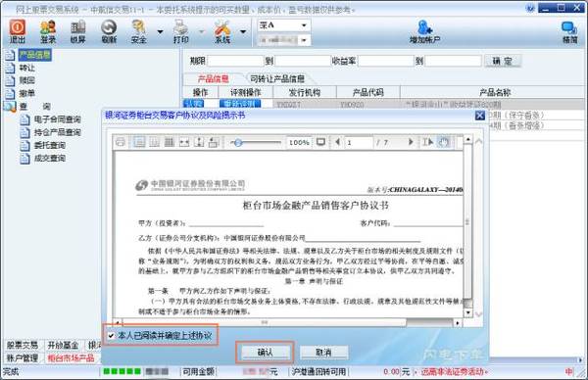Close the 银河证券 agreement dialog
Image resolution: width=588 pixels, height=380 pixels.
(x=479, y=116)
